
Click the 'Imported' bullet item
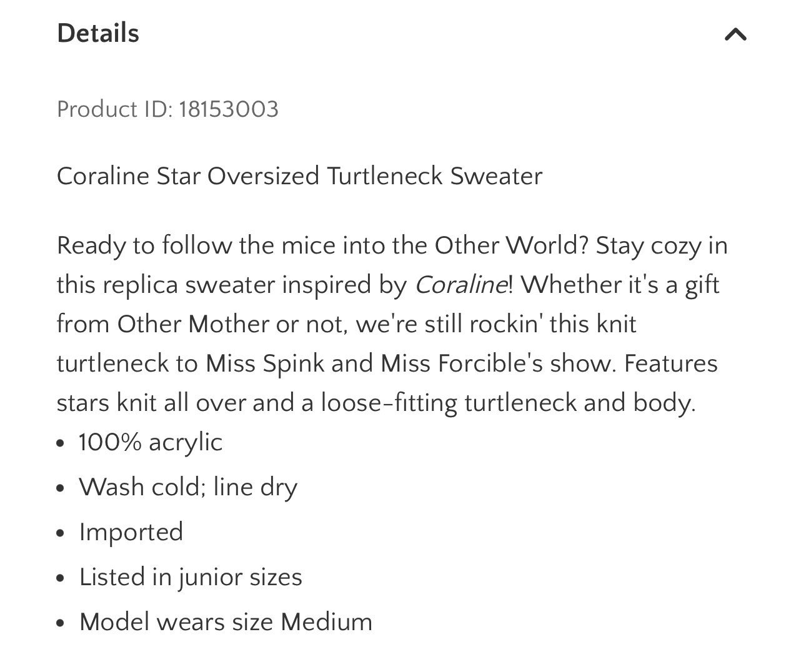point(131,532)
